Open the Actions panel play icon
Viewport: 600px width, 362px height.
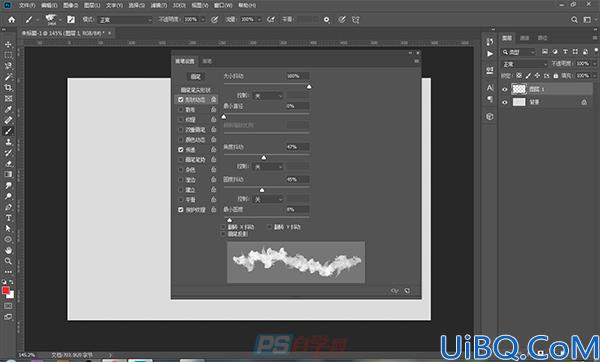pos(490,54)
